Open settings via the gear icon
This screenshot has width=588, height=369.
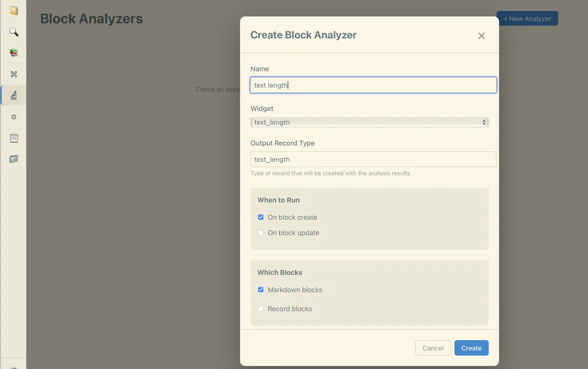point(14,117)
